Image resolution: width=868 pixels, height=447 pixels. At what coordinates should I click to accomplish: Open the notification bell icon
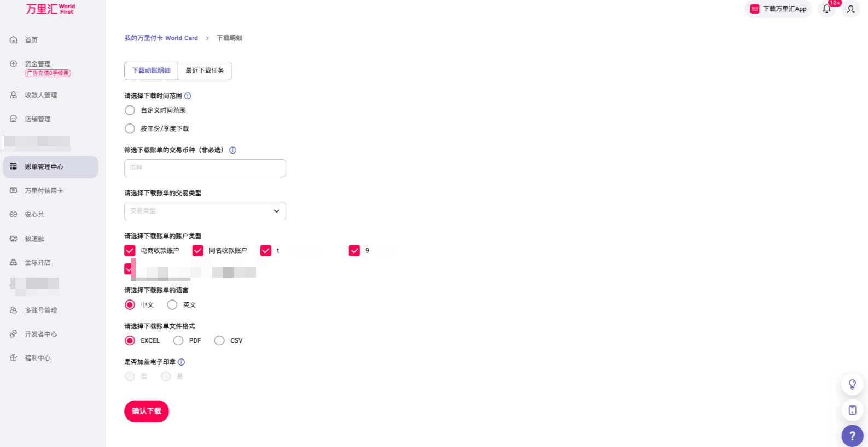click(x=826, y=9)
